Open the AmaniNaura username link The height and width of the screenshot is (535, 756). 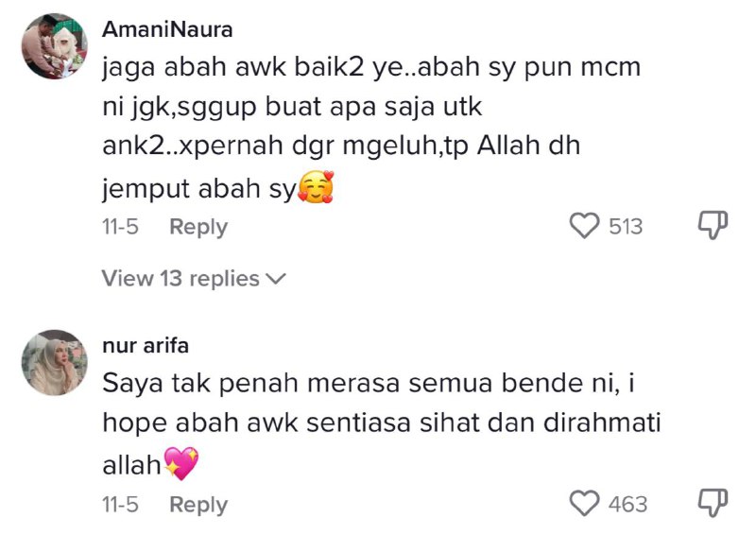[x=167, y=29]
